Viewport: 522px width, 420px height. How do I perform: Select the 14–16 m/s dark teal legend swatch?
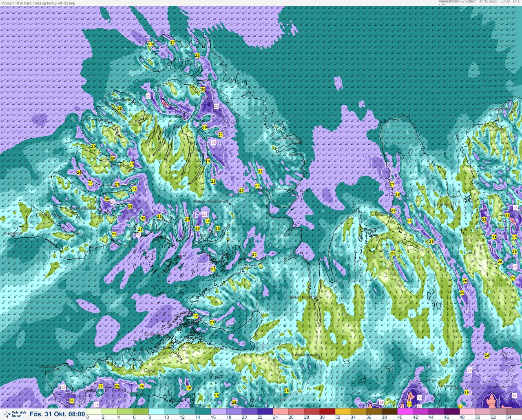coord(204,412)
